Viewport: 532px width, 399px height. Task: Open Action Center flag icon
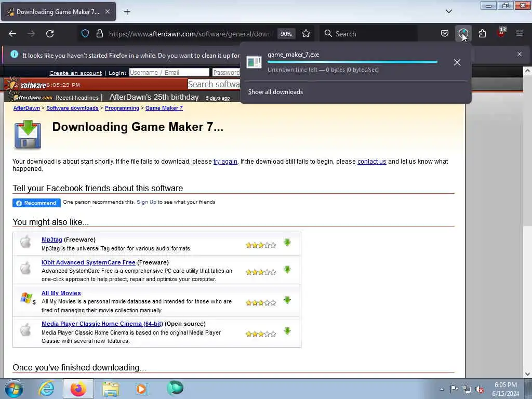(454, 389)
